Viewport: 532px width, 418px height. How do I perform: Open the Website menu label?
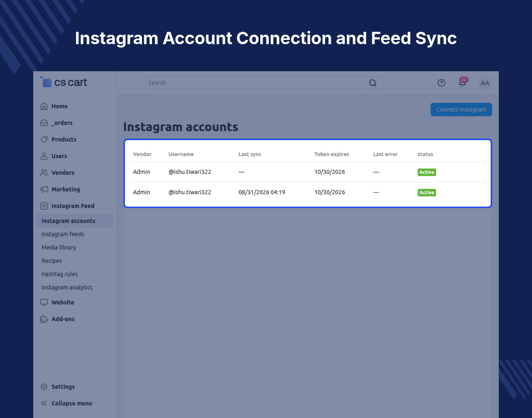tap(63, 302)
